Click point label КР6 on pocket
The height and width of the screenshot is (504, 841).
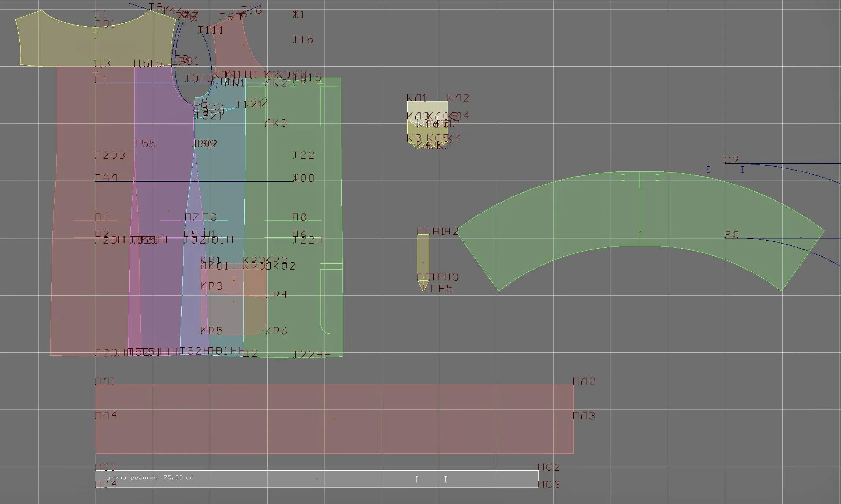[276, 331]
